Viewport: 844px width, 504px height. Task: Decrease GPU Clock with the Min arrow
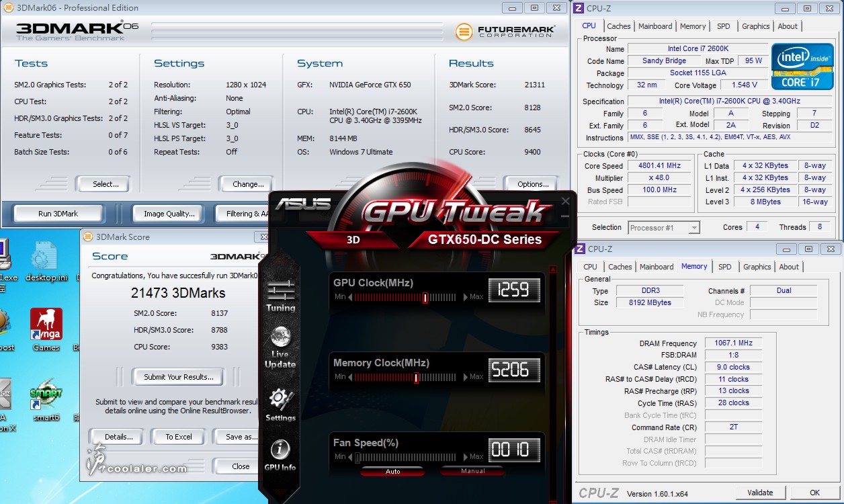[x=351, y=297]
